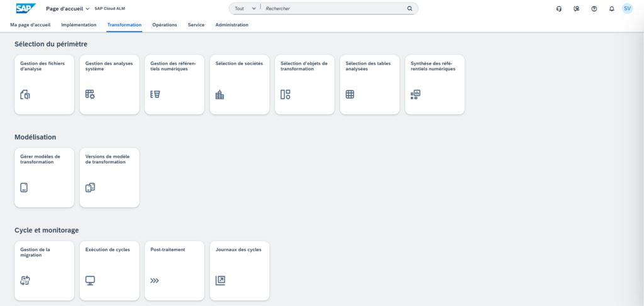
Task: Click the Gestion de la migration icon
Action: click(x=25, y=281)
